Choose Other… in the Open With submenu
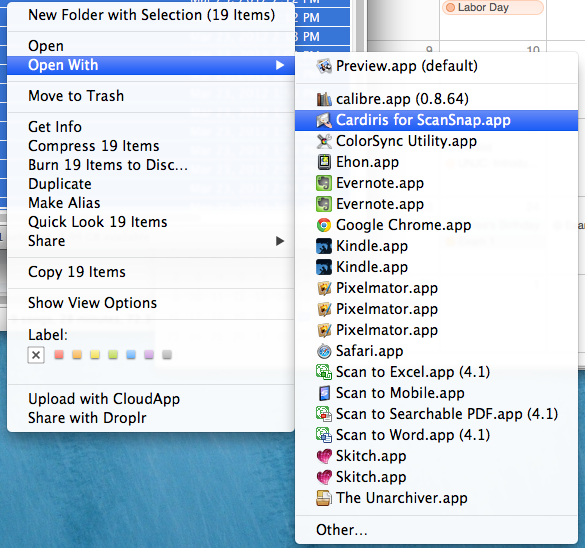 pos(437,530)
